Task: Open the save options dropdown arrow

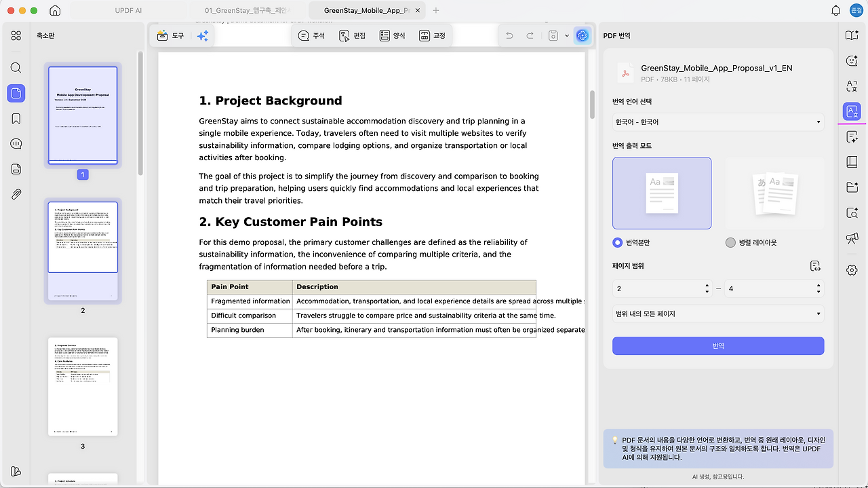Action: (567, 35)
